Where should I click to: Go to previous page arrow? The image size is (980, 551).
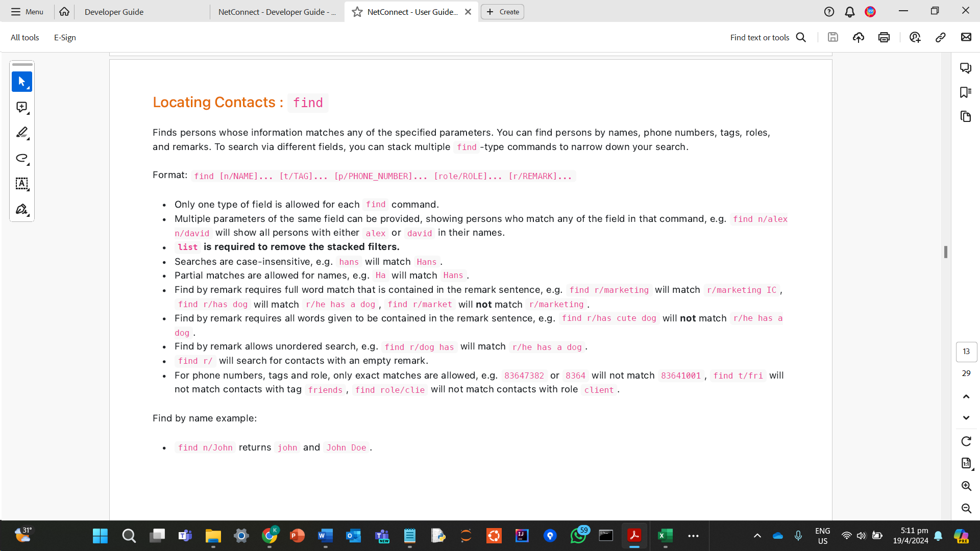(x=966, y=396)
